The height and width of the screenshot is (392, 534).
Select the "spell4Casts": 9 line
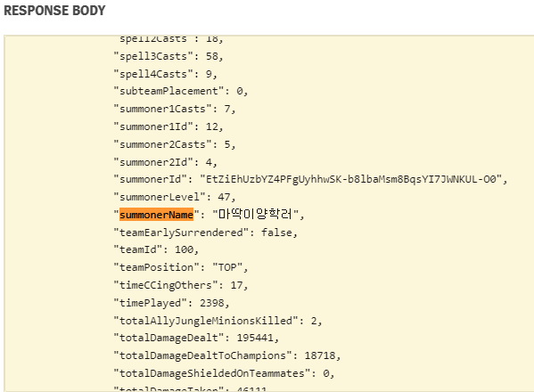click(165, 74)
